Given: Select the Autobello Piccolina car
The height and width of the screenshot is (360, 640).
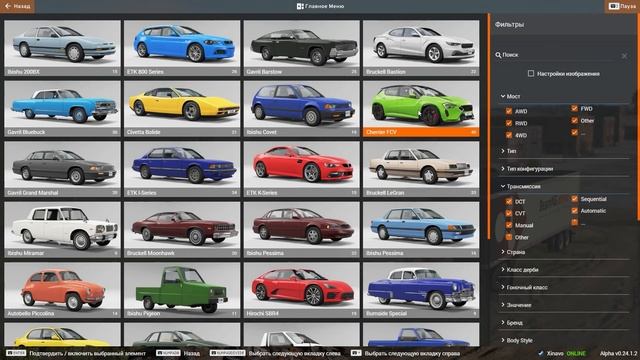Looking at the screenshot, I should [62, 290].
